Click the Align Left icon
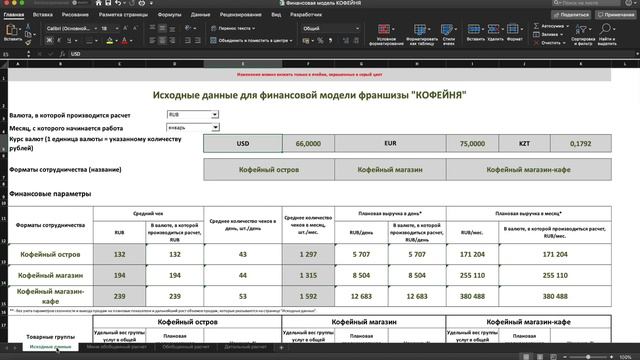Image resolution: width=640 pixels, height=360 pixels. click(x=152, y=40)
